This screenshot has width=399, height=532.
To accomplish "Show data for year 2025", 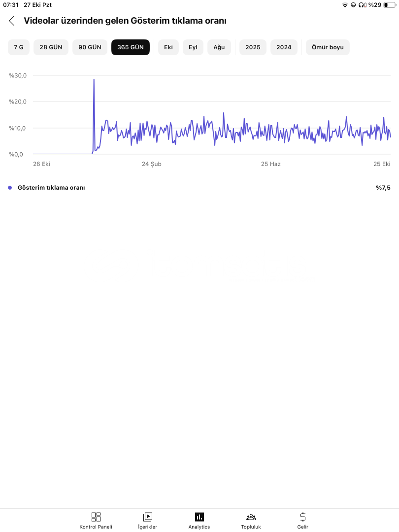I will [x=253, y=47].
